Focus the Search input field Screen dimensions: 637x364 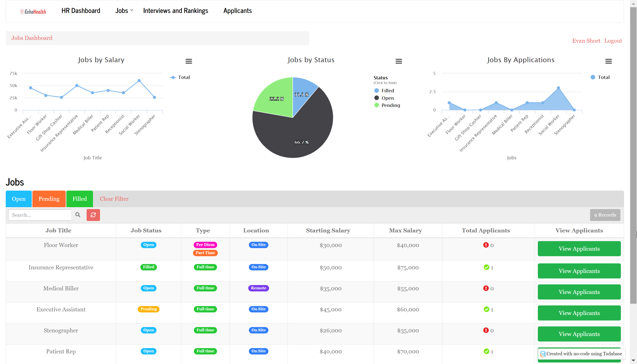point(40,215)
